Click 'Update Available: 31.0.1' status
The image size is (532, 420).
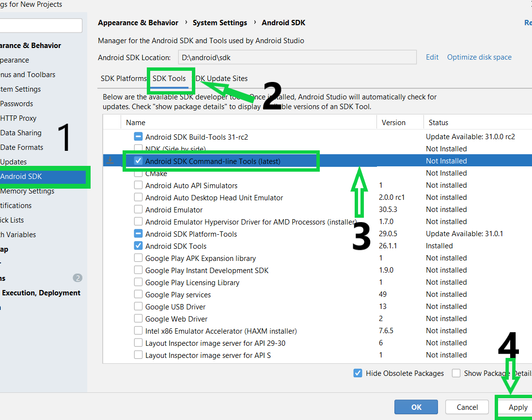coord(464,234)
